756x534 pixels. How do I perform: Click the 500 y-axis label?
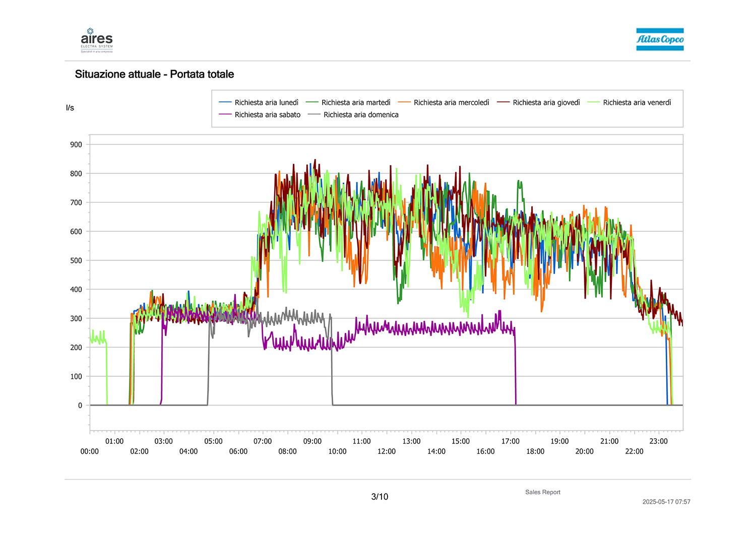coord(76,260)
